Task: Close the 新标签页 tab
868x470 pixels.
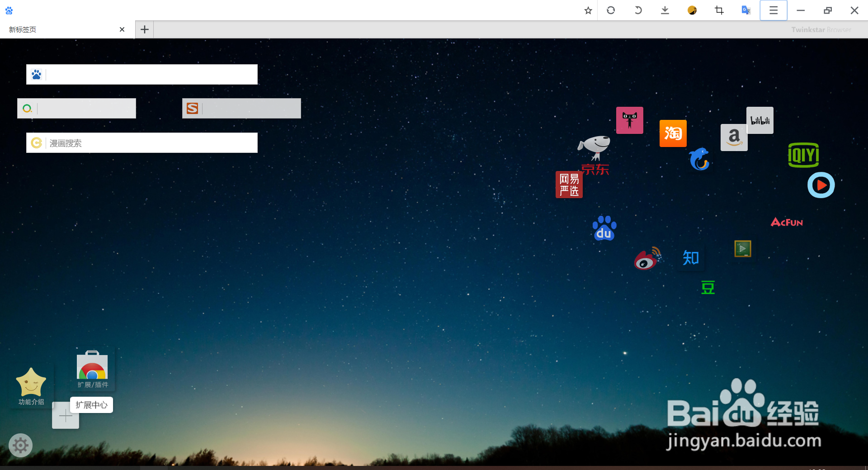Action: tap(122, 29)
